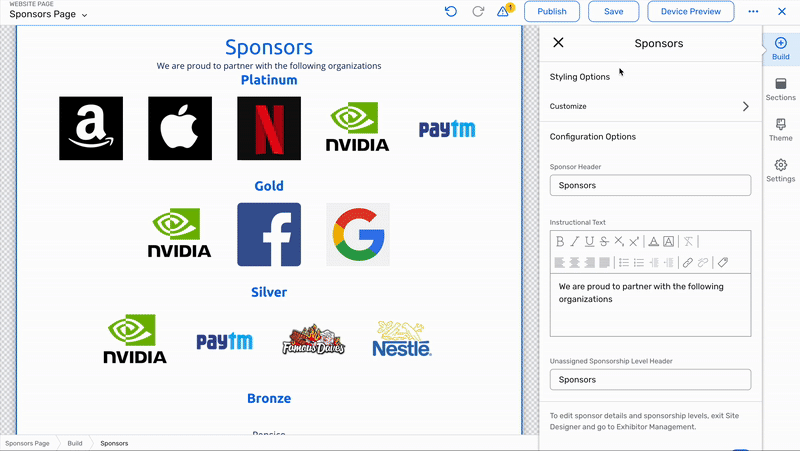Select the Apple sponsor logo
800x451 pixels.
[180, 128]
